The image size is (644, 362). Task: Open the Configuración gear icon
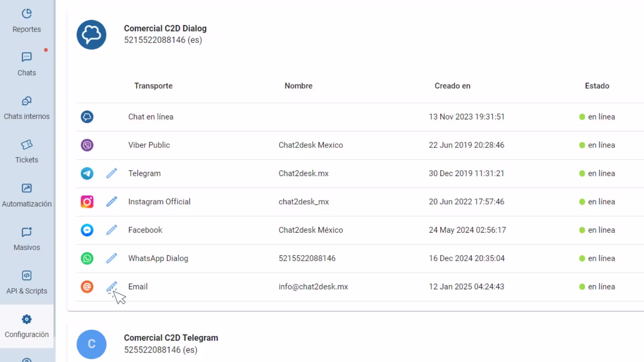[x=27, y=319]
